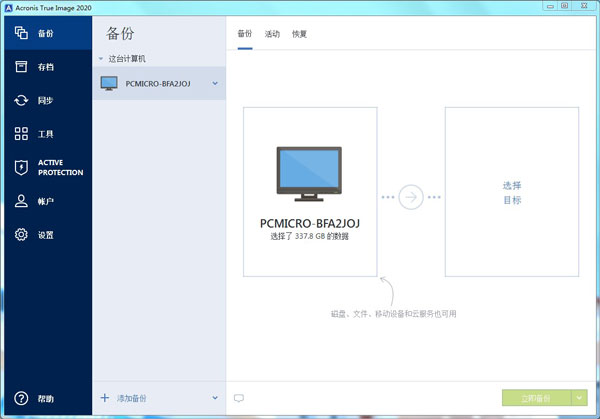Screen dimensions: 600x419
Task: Switch to the 恢复 tab
Action: pyautogui.click(x=299, y=34)
